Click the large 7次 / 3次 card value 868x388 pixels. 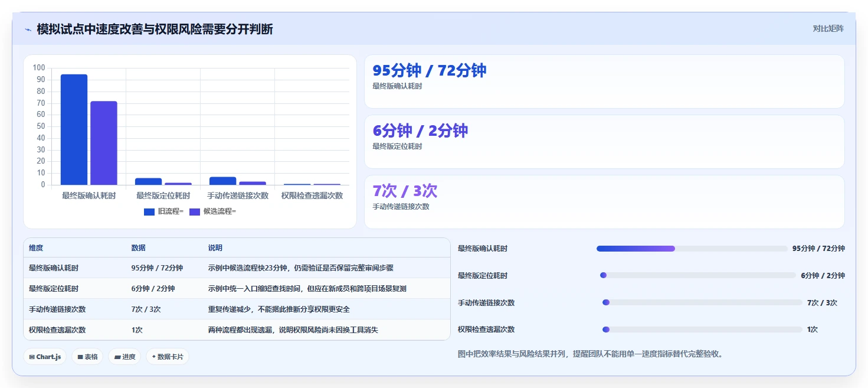click(405, 191)
